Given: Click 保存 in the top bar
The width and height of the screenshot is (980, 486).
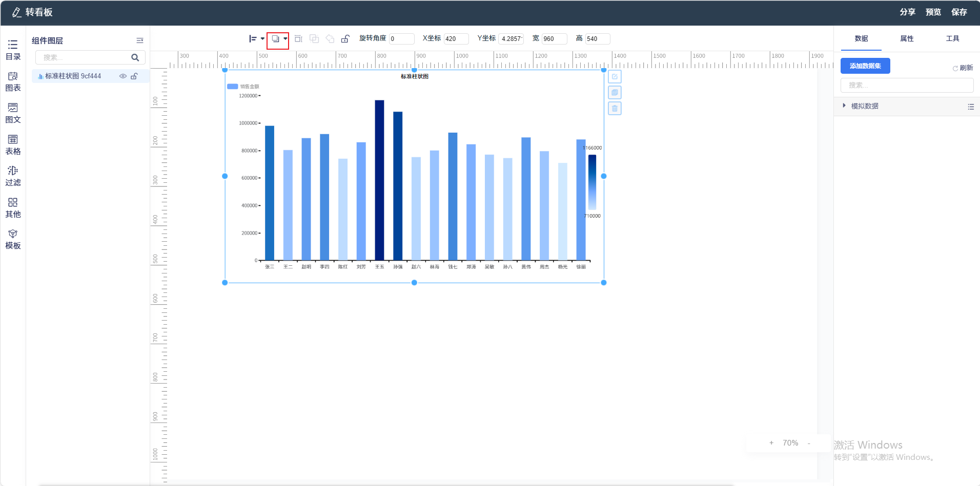Looking at the screenshot, I should click(x=959, y=12).
